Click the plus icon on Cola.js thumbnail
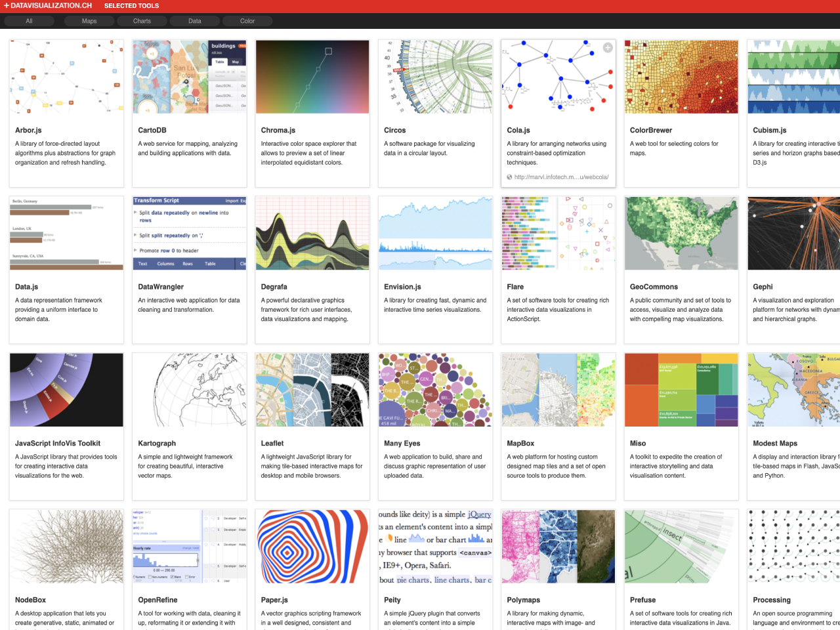 [x=608, y=47]
